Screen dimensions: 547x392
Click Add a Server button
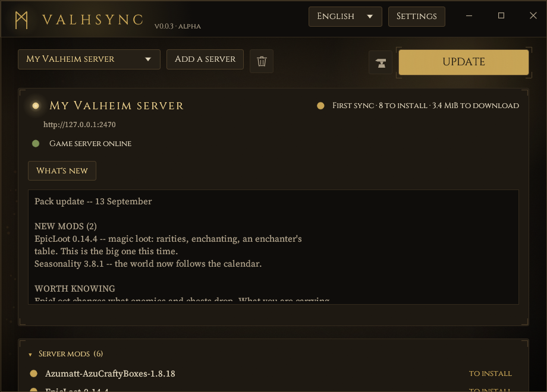(205, 59)
